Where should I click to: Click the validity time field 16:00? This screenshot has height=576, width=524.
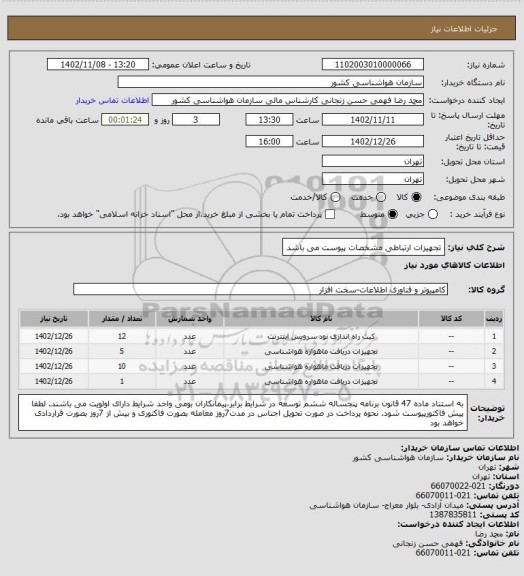tap(269, 141)
